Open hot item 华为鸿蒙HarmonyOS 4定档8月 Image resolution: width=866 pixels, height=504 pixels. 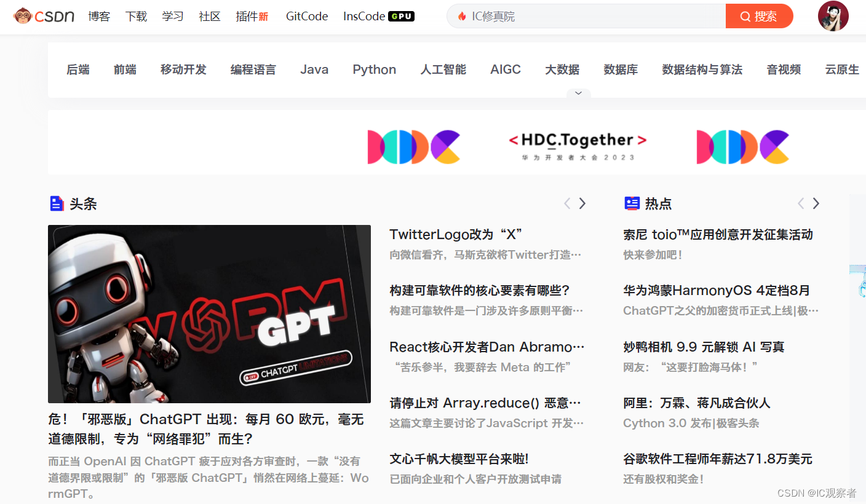click(717, 290)
